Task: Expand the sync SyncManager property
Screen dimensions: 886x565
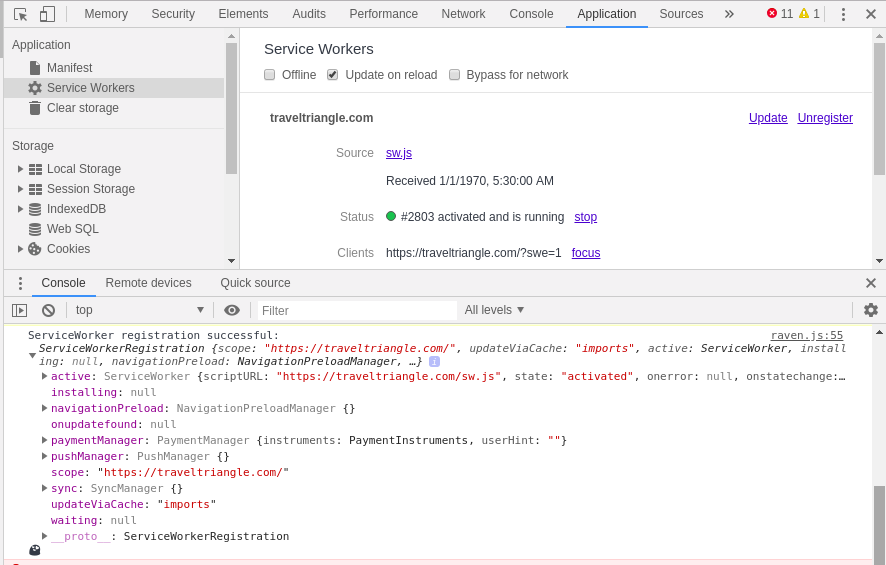Action: tap(44, 488)
